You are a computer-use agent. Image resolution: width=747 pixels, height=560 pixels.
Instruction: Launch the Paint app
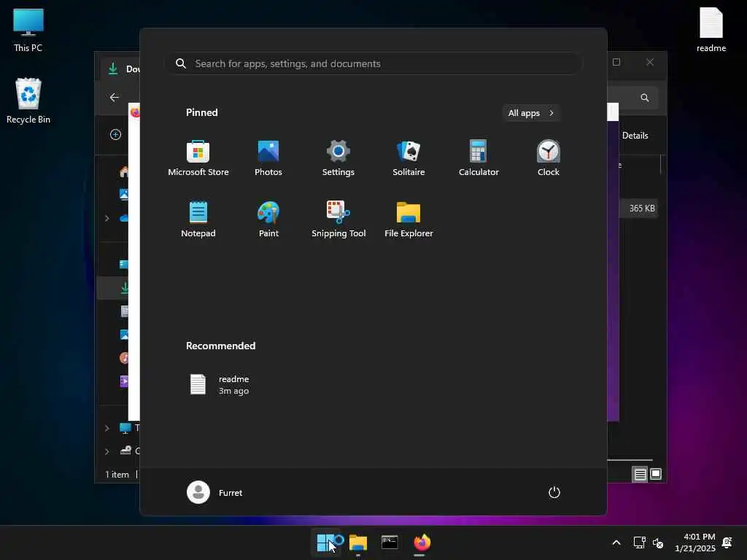268,219
